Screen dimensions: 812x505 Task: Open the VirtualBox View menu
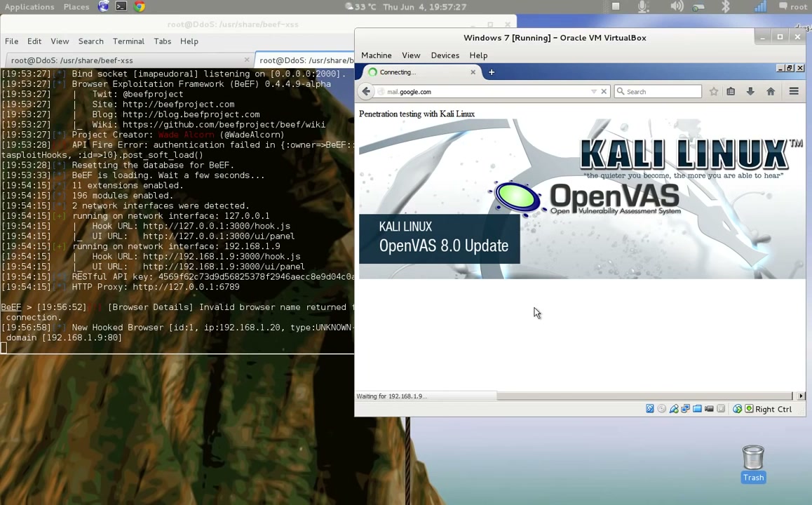(411, 55)
